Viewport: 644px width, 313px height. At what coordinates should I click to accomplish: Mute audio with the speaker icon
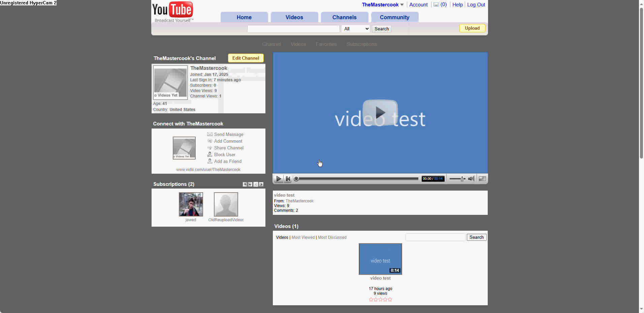[x=471, y=179]
